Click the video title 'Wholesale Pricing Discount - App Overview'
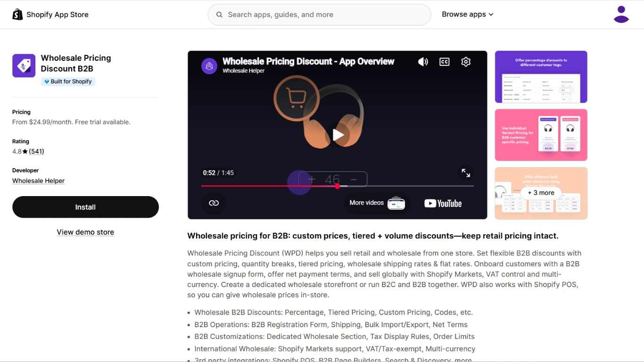Screen dimensions: 644x362 click(308, 61)
